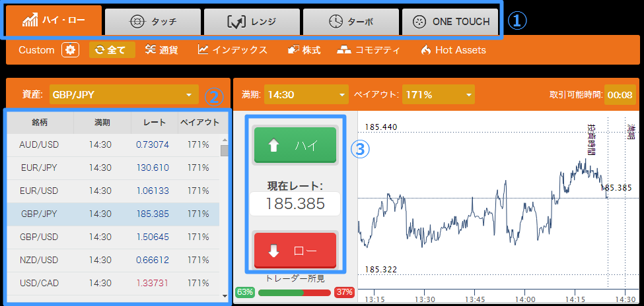Image resolution: width=644 pixels, height=306 pixels.
Task: Click the red rate 1.33731
Action: 153,283
